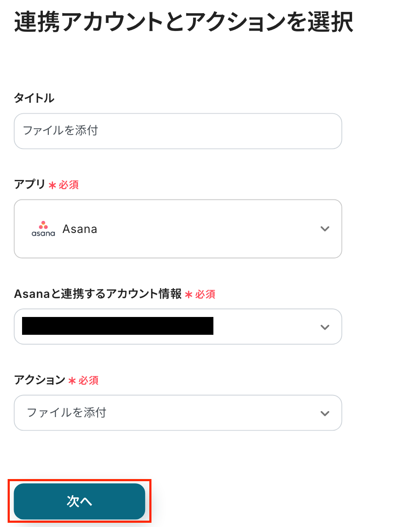Click 必須 text beside アプリ label
The image size is (420, 527).
coord(69,185)
